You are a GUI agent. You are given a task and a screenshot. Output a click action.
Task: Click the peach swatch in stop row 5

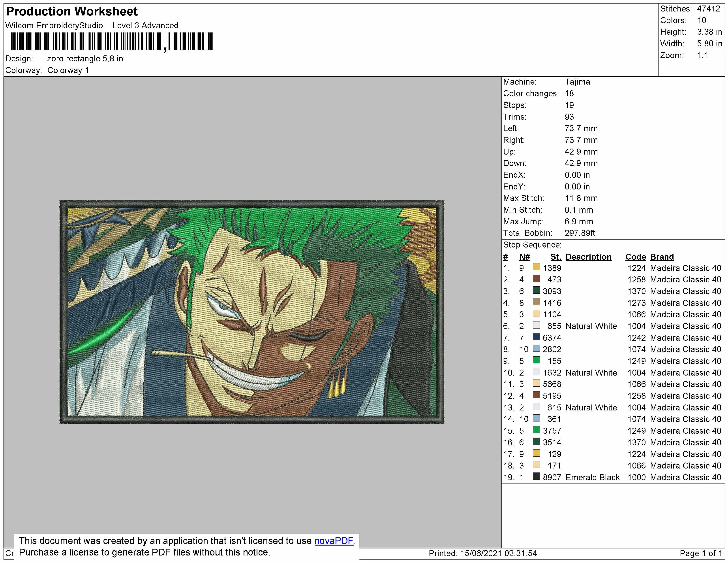coord(536,314)
